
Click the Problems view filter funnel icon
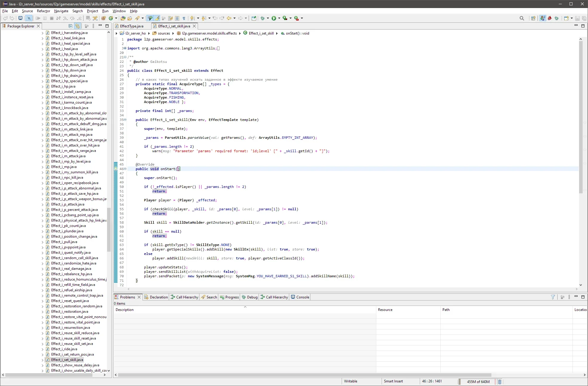click(x=553, y=297)
